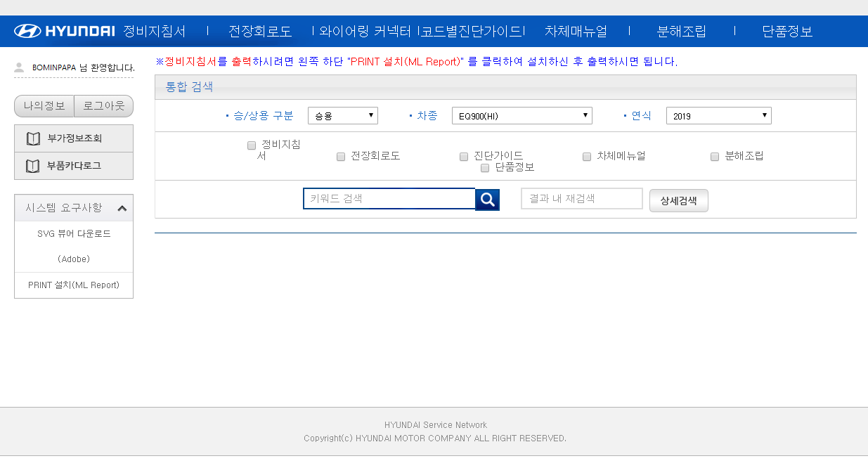Click PRINT 설치(ML Report) link
This screenshot has width=868, height=468.
[74, 285]
